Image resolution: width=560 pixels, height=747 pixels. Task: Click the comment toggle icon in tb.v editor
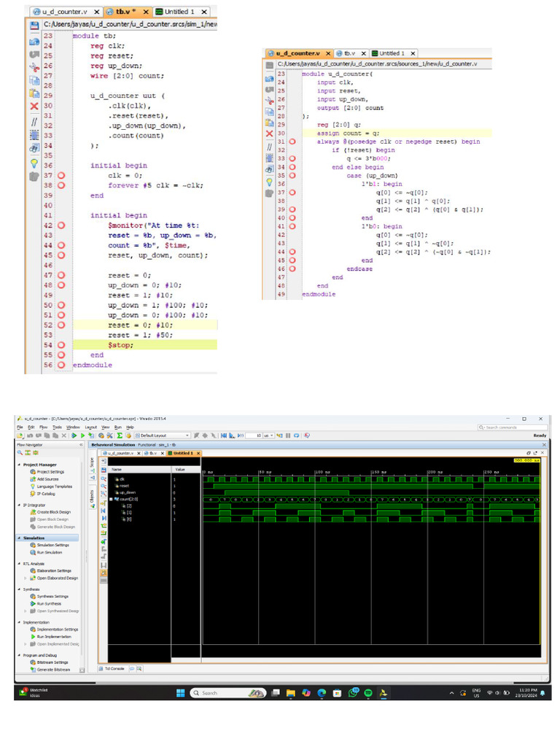34,122
